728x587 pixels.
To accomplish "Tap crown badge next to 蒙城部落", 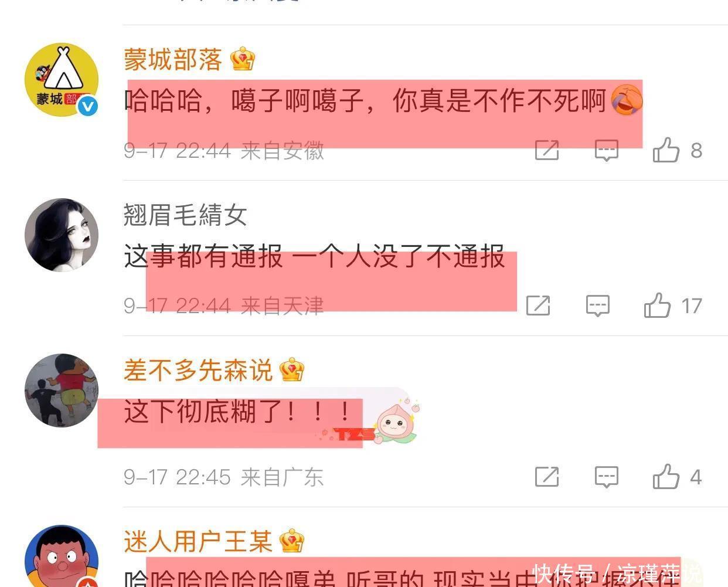I will point(243,59).
